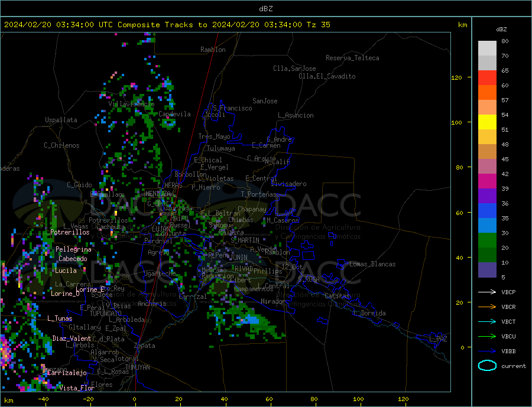Click the Clla.SanJose map label
The image size is (532, 407).
294,69
